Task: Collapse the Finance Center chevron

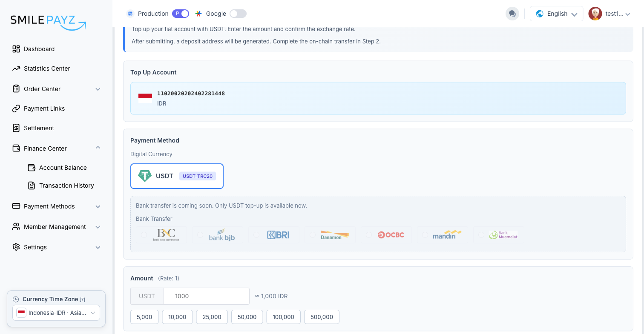Action: (x=98, y=148)
